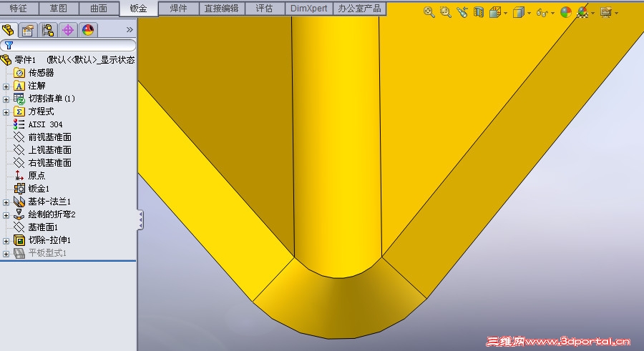Click 传感器 sensor folder icon
The width and height of the screenshot is (644, 351).
[19, 73]
